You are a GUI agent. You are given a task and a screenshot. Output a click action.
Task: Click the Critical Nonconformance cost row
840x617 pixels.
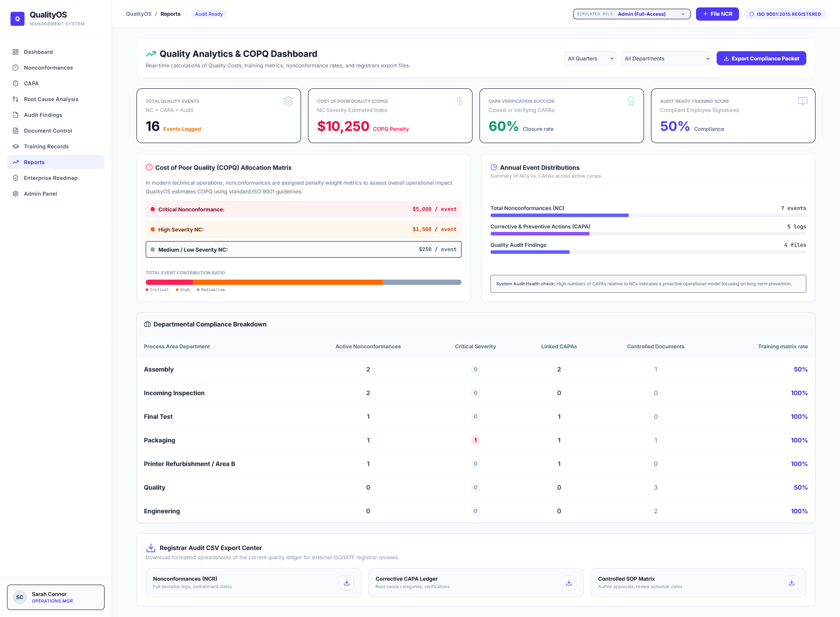[304, 209]
